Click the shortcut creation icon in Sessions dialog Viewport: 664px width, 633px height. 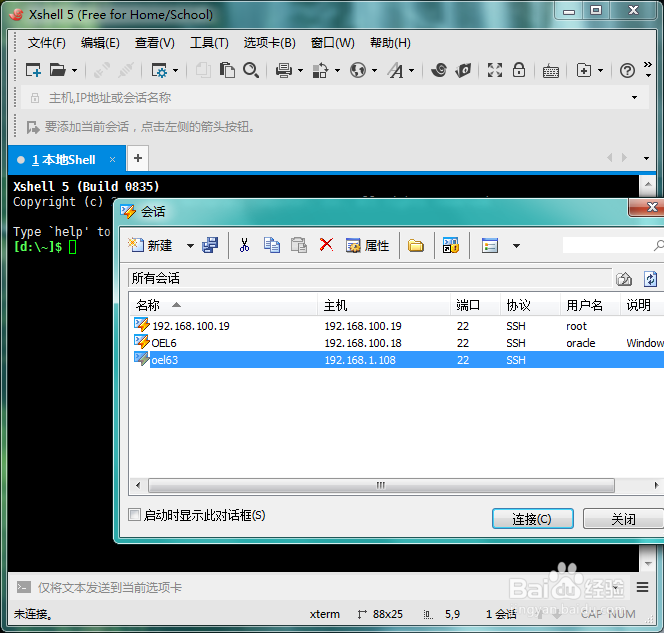(451, 245)
